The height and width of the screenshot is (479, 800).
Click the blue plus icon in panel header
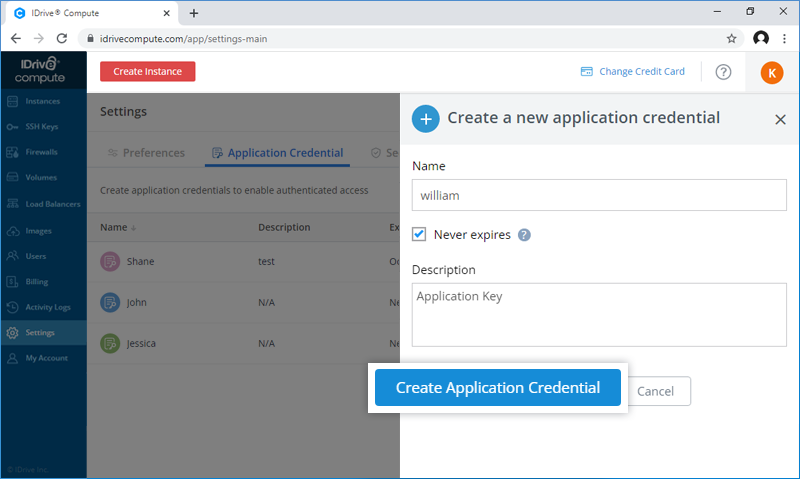[426, 119]
